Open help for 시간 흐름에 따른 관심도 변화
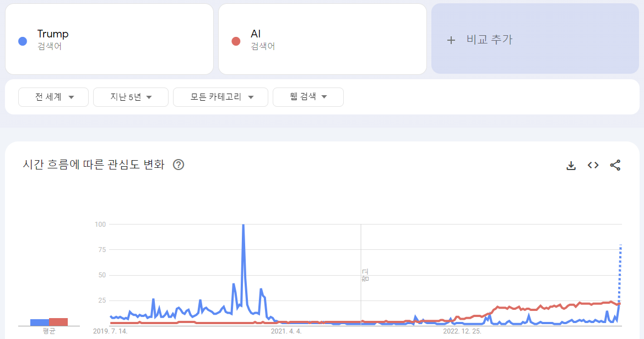 178,165
